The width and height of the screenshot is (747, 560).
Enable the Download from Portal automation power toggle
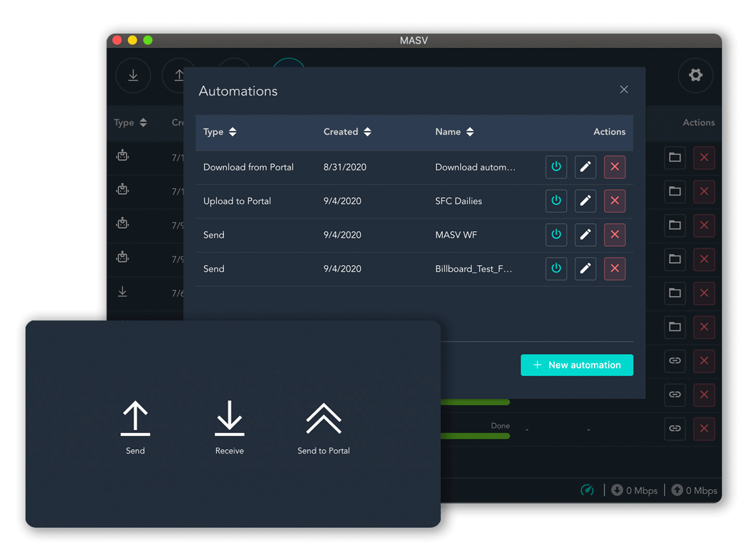pos(556,167)
